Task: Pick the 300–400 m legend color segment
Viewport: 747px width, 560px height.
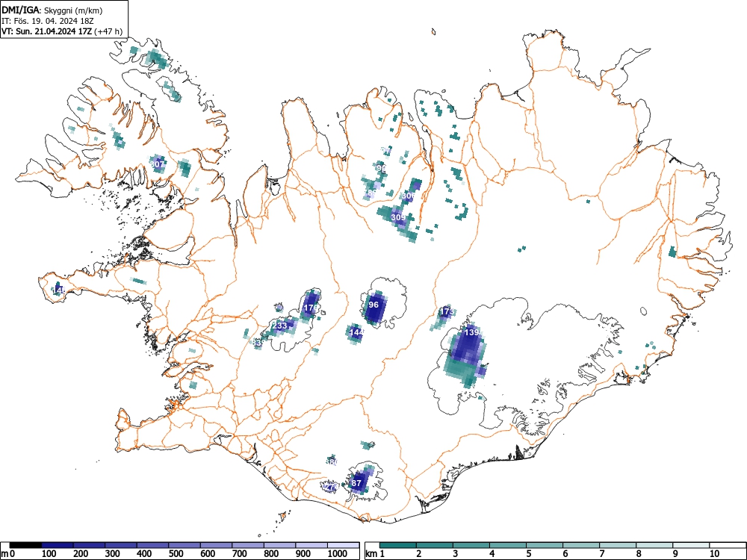Action: tap(120, 545)
